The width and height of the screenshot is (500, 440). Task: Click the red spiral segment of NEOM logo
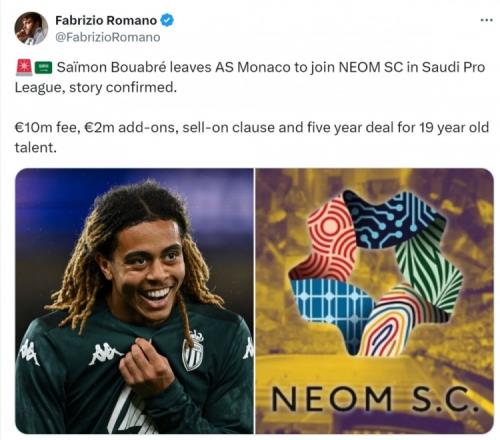327,242
